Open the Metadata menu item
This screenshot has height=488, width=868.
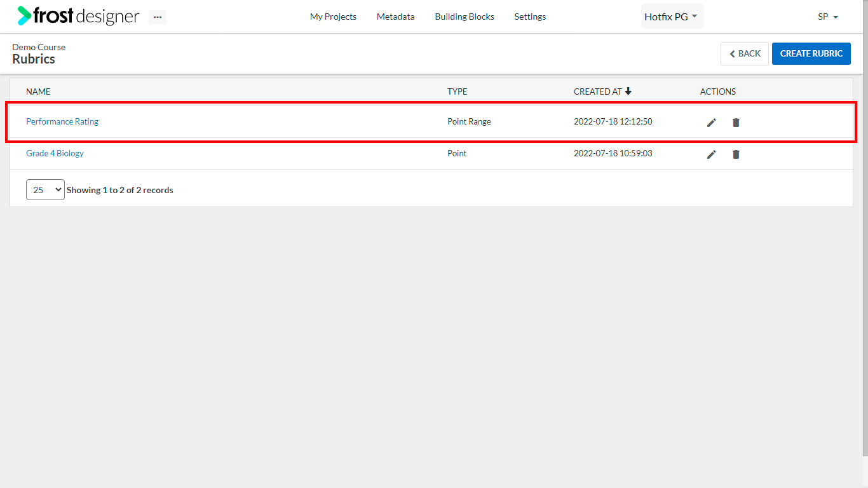395,17
